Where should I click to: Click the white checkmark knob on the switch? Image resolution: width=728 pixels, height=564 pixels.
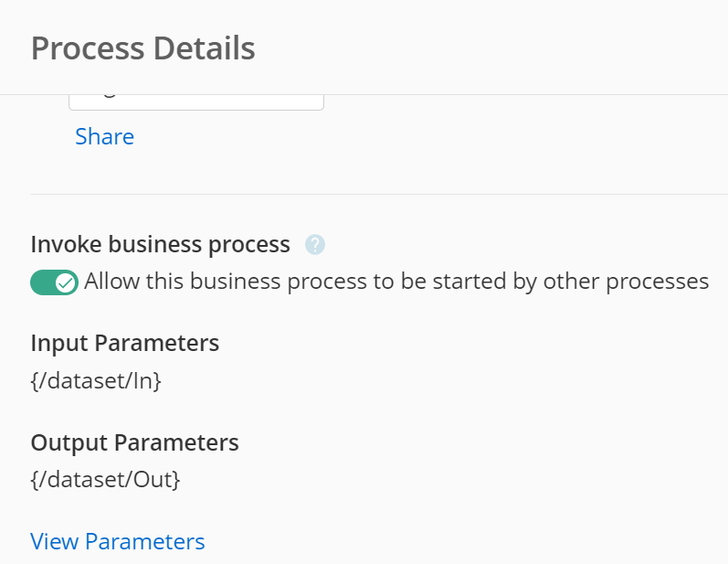pyautogui.click(x=66, y=282)
